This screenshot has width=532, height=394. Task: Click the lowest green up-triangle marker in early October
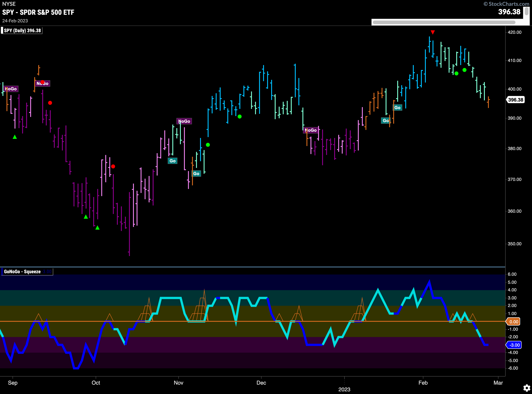(97, 228)
